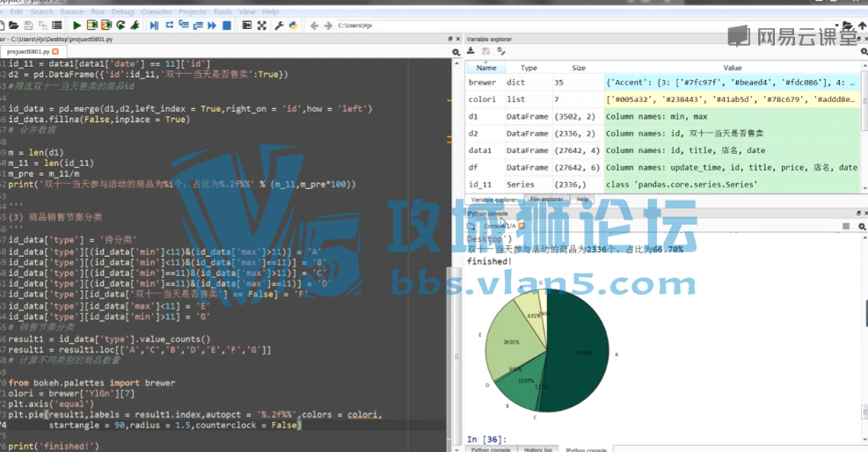Select the d1 DataFrame variable

pos(663,117)
